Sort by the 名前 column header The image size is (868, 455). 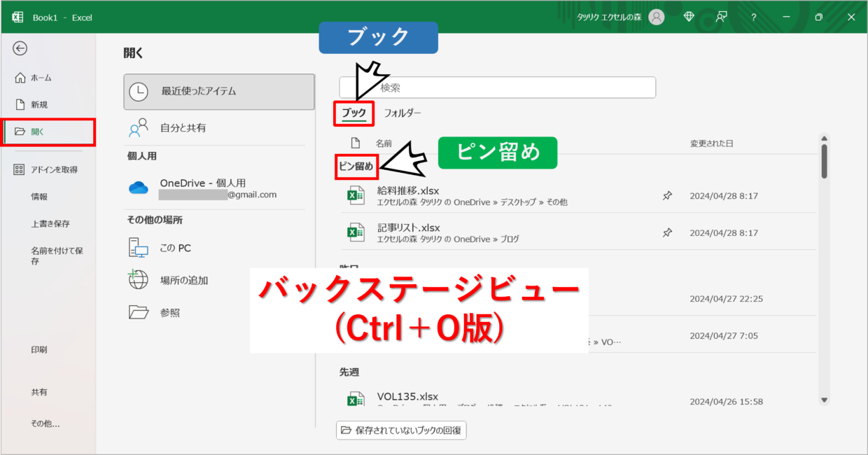point(384,143)
